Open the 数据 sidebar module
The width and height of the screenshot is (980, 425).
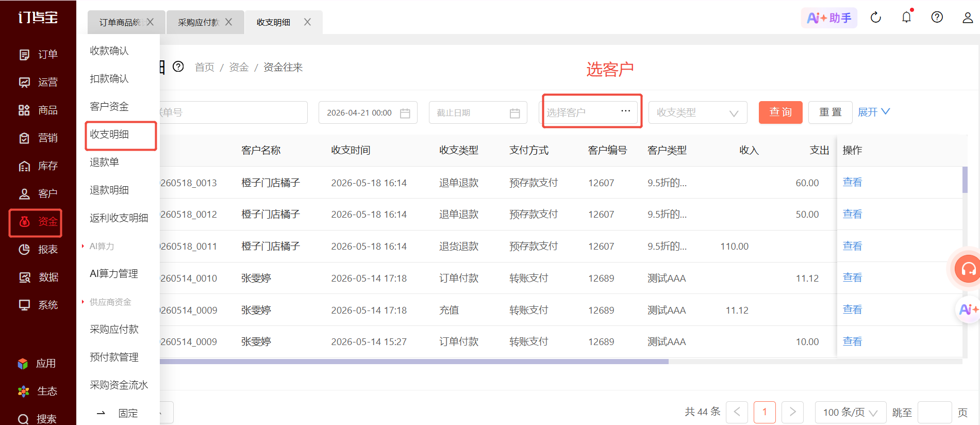38,277
